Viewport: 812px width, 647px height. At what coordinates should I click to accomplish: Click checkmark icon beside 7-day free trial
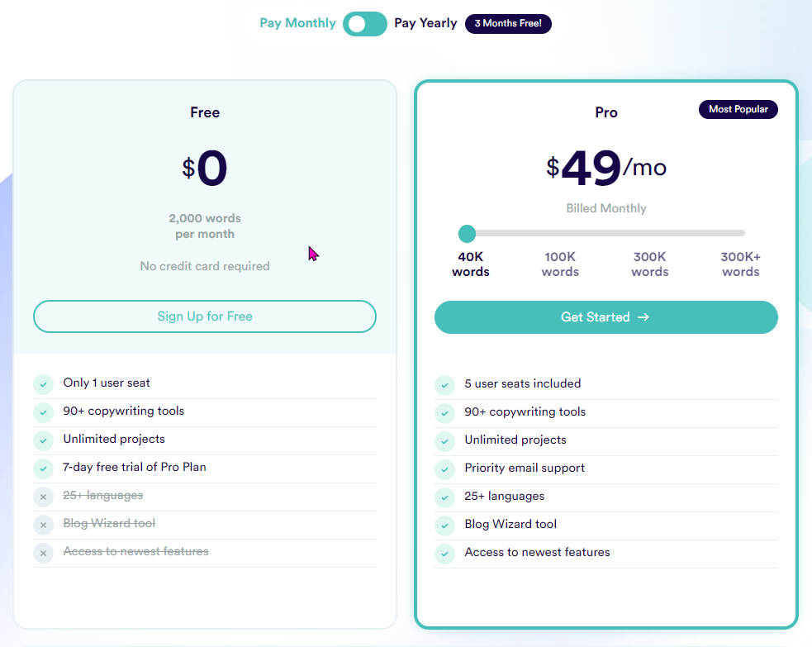43,469
